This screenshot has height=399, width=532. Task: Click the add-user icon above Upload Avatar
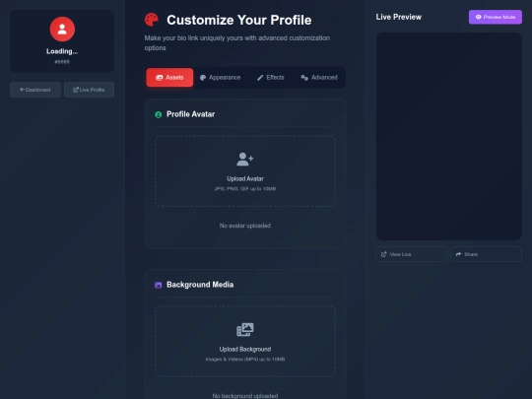245,160
